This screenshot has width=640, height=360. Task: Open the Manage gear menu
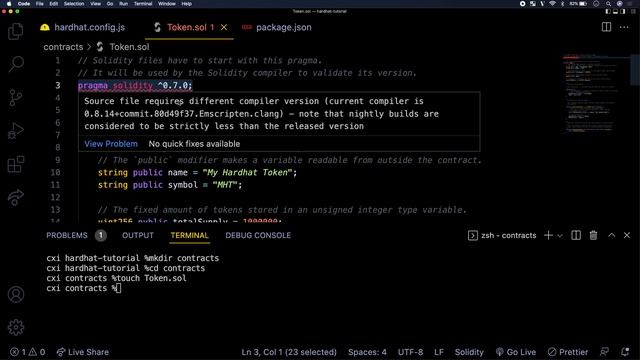(x=16, y=327)
